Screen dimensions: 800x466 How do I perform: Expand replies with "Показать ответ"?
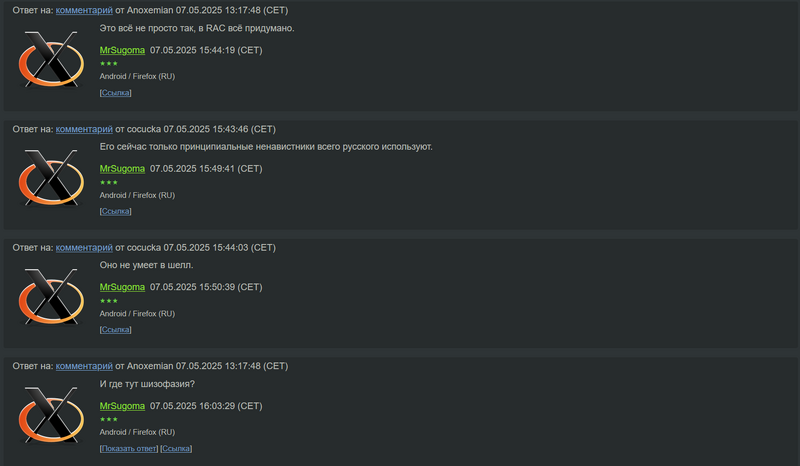tap(129, 449)
